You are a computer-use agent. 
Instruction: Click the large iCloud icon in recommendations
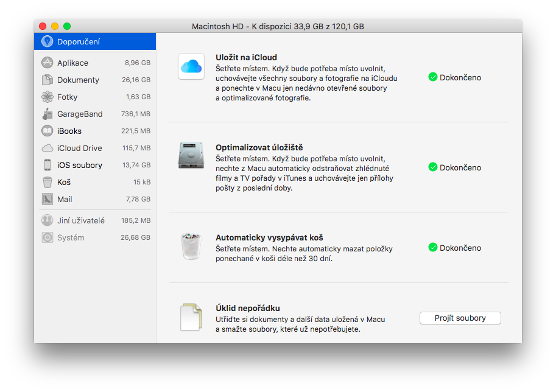click(191, 66)
